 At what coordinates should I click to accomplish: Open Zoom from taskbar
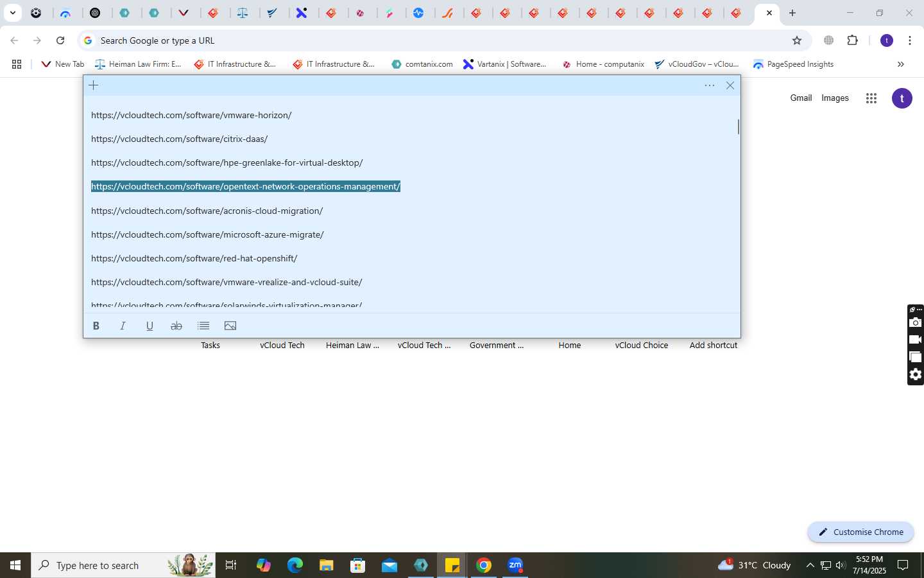click(515, 565)
